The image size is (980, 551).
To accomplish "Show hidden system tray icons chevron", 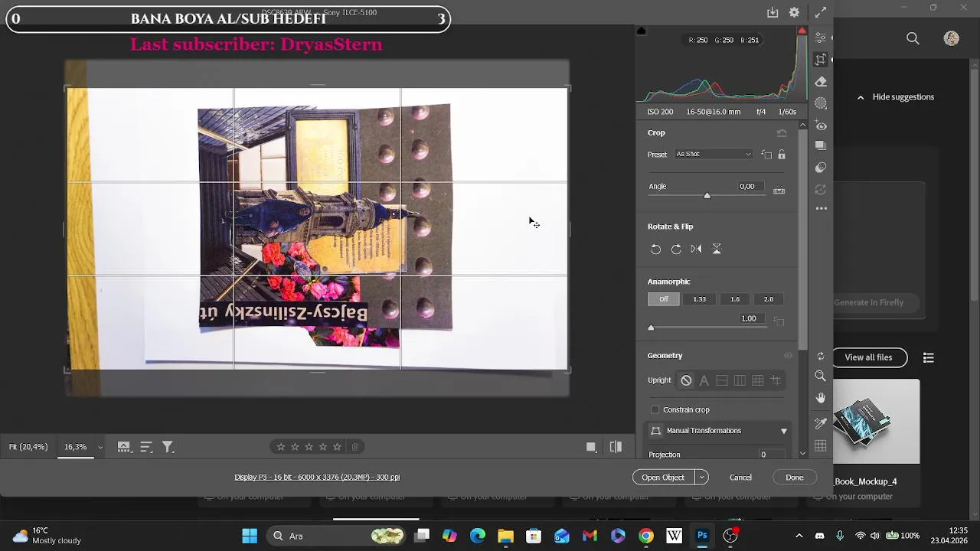I will (x=799, y=536).
